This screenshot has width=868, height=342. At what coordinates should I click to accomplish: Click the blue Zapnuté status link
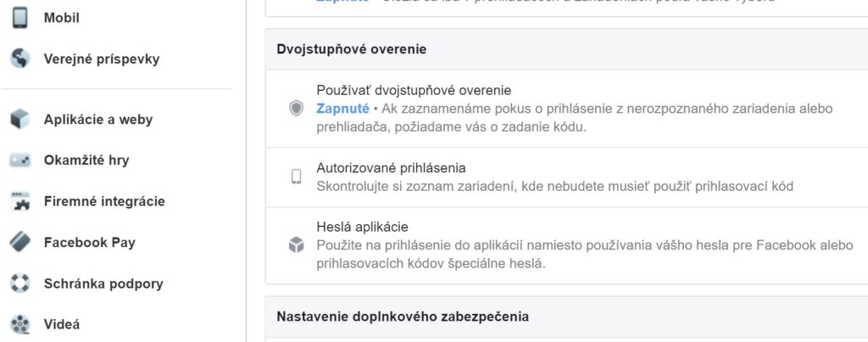click(x=342, y=109)
